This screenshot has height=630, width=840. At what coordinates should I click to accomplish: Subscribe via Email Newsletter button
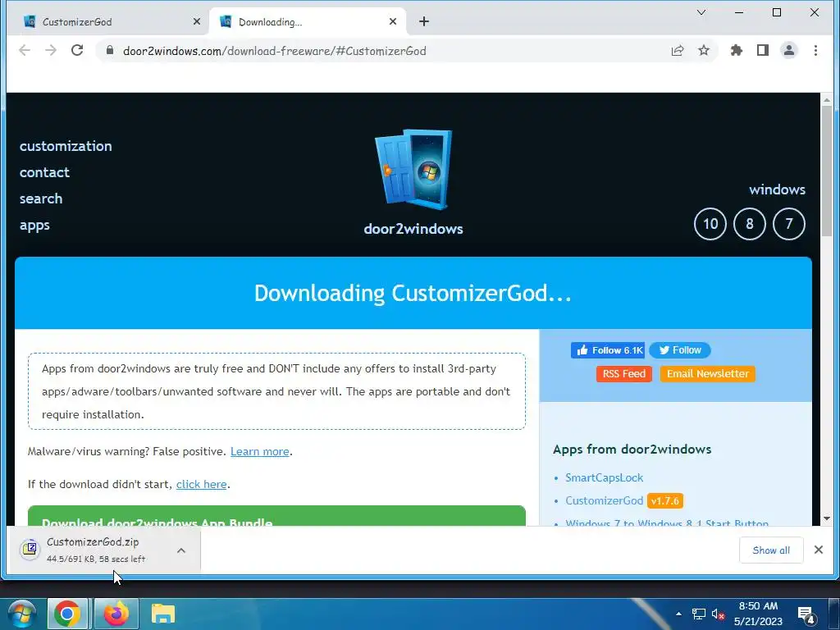(x=708, y=374)
